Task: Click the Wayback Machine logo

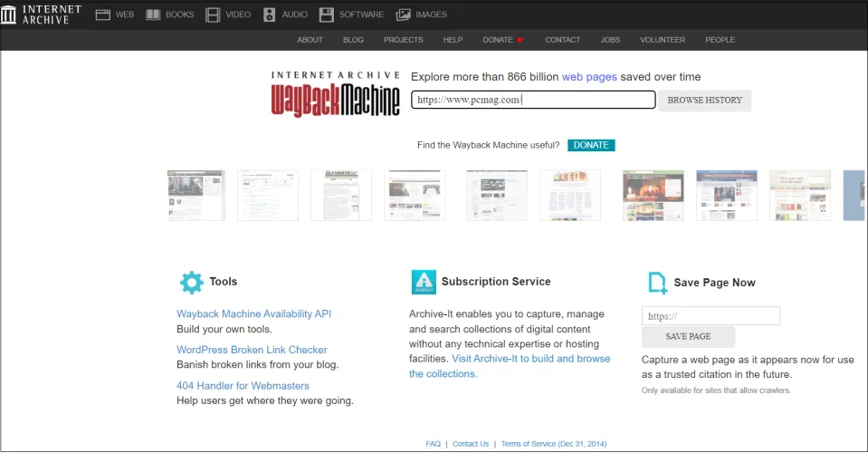Action: point(335,94)
